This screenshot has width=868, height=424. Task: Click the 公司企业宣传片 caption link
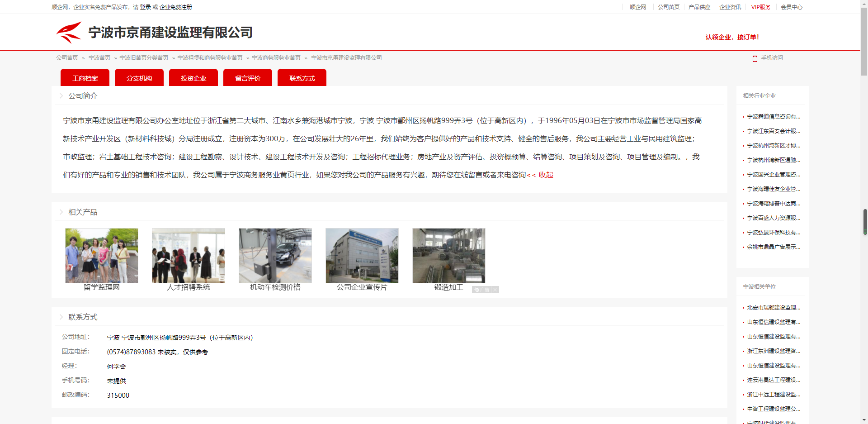click(362, 287)
